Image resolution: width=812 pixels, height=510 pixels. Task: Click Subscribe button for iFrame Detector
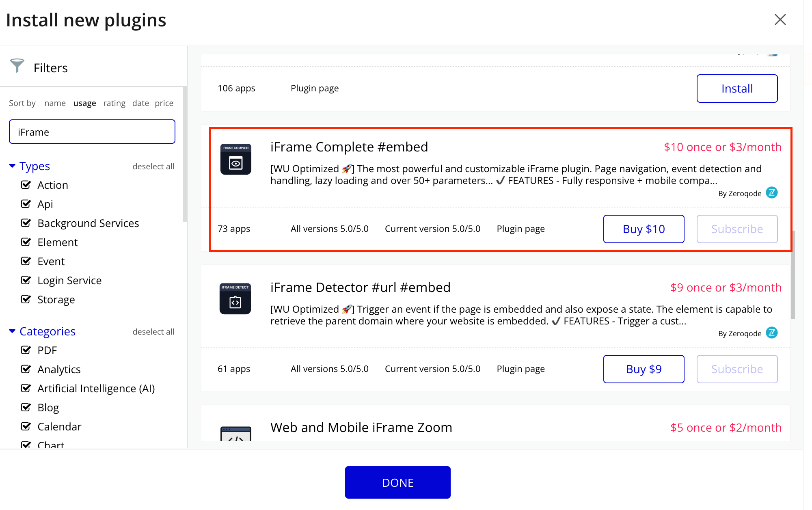pyautogui.click(x=737, y=368)
